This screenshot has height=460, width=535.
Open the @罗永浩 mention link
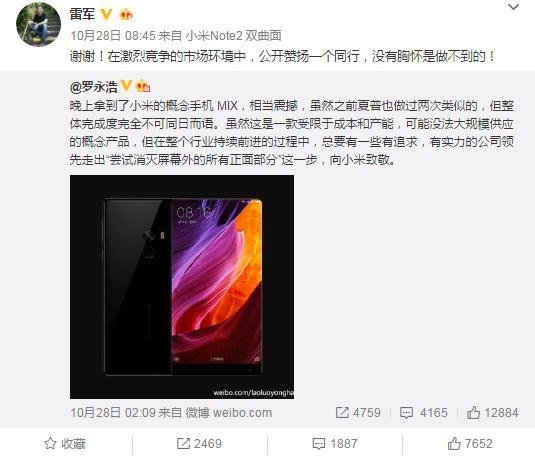click(x=93, y=87)
